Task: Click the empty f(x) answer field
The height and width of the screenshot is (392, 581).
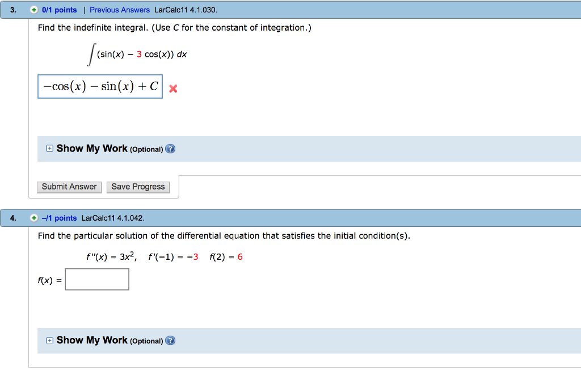Action: (97, 279)
